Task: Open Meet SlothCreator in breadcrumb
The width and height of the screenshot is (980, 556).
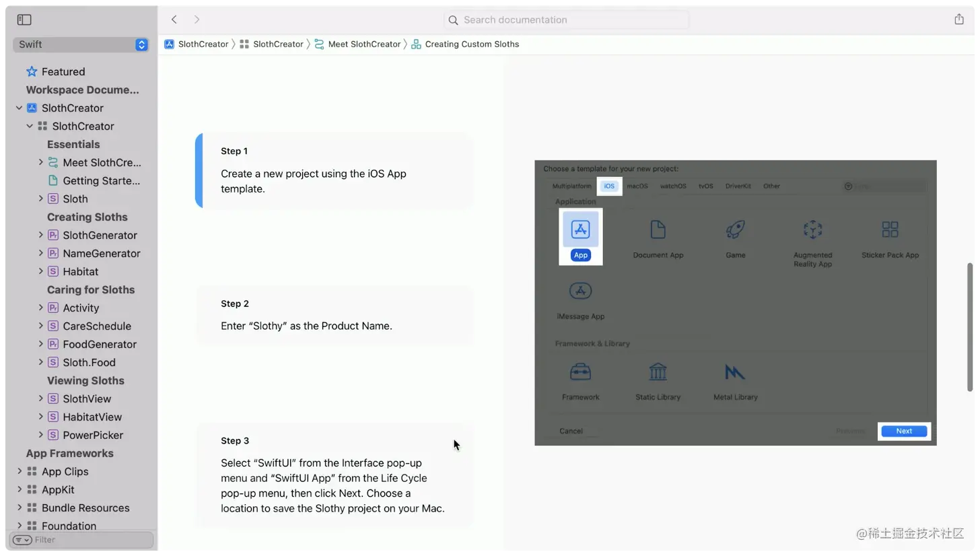Action: tap(357, 44)
